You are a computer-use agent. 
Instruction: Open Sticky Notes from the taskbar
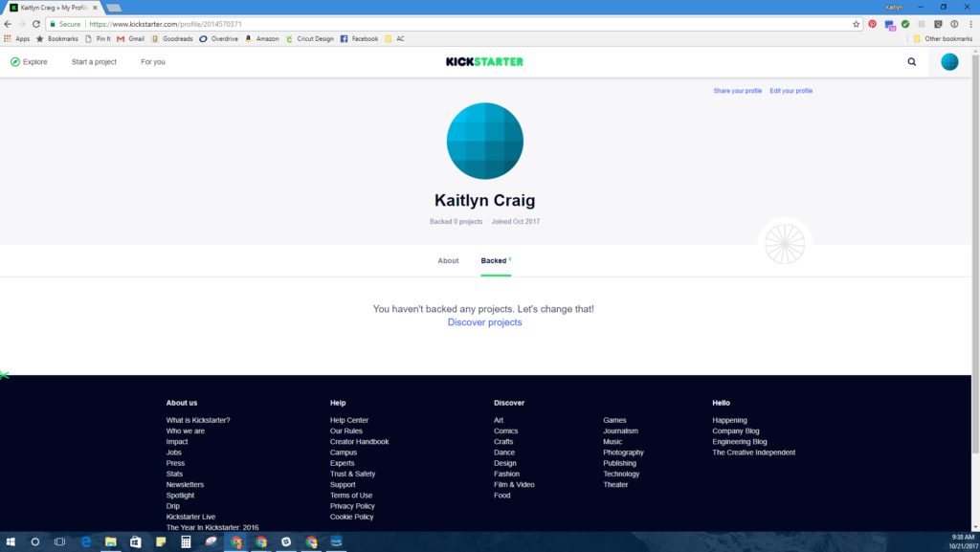[x=161, y=542]
